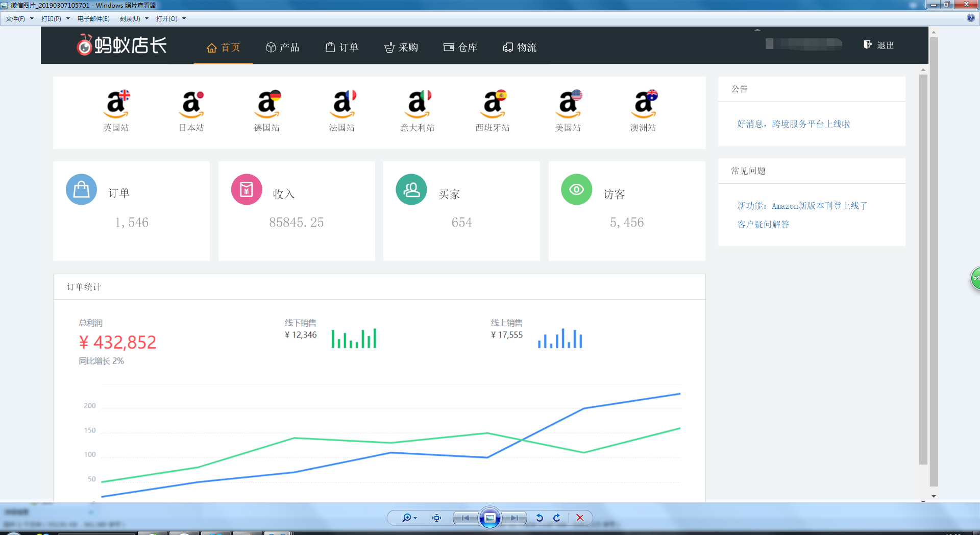This screenshot has width=980, height=535.
Task: Open the 文件 file menu
Action: coord(14,18)
